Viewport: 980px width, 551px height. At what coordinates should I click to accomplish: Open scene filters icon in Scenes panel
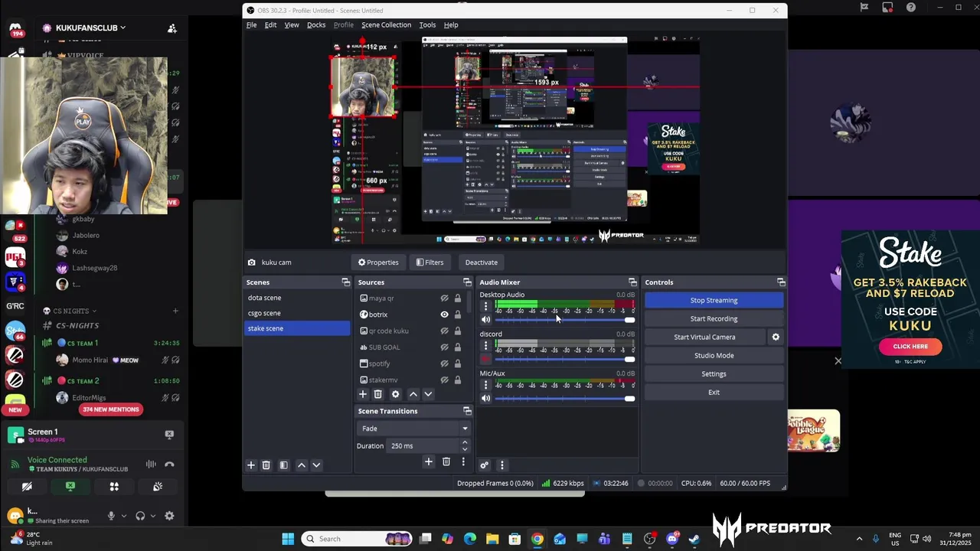coord(283,465)
